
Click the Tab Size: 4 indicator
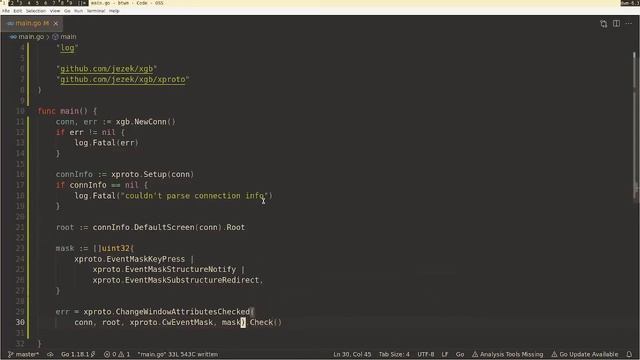point(394,354)
